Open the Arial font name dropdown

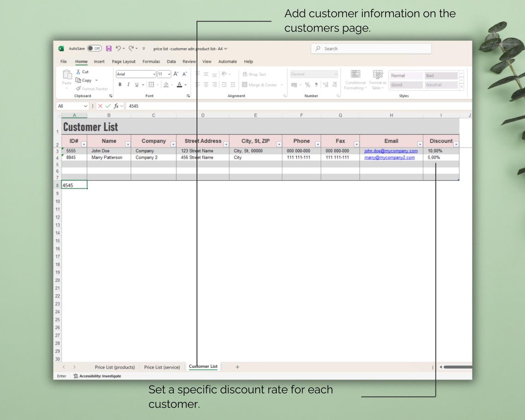pyautogui.click(x=154, y=74)
